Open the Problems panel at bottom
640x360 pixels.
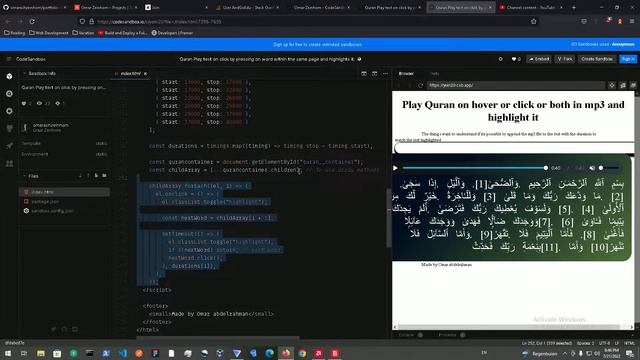[x=448, y=335]
